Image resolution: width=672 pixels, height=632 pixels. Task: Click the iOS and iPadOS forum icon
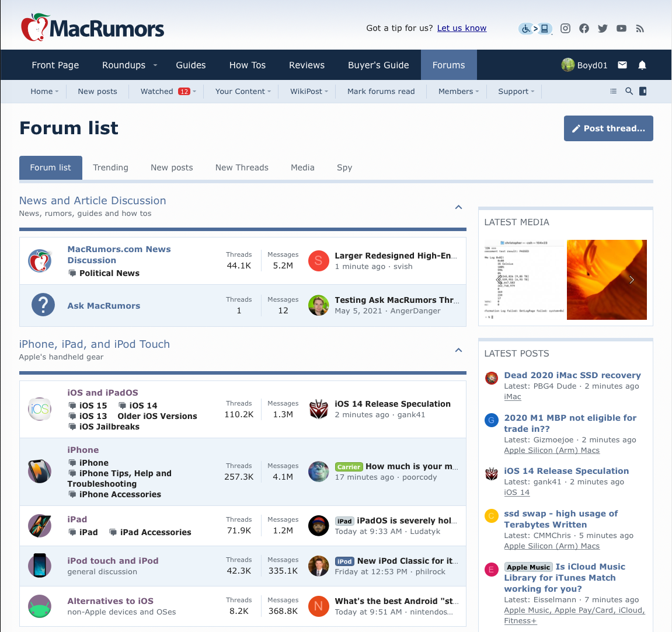coord(40,409)
